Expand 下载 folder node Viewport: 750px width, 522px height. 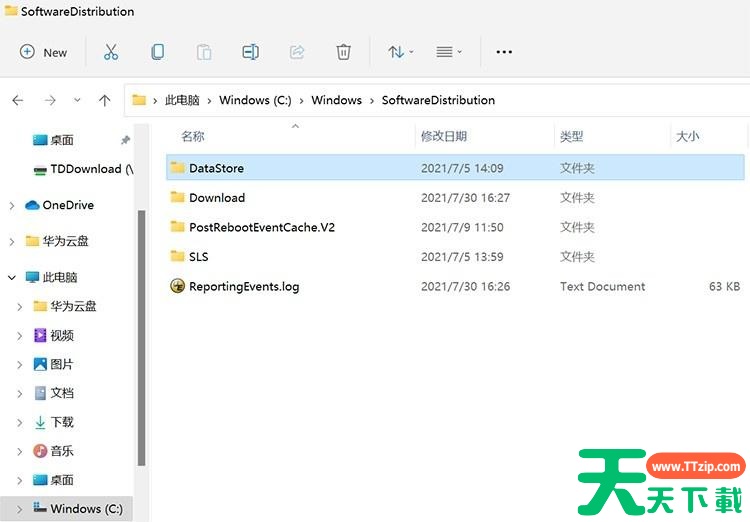(x=20, y=423)
